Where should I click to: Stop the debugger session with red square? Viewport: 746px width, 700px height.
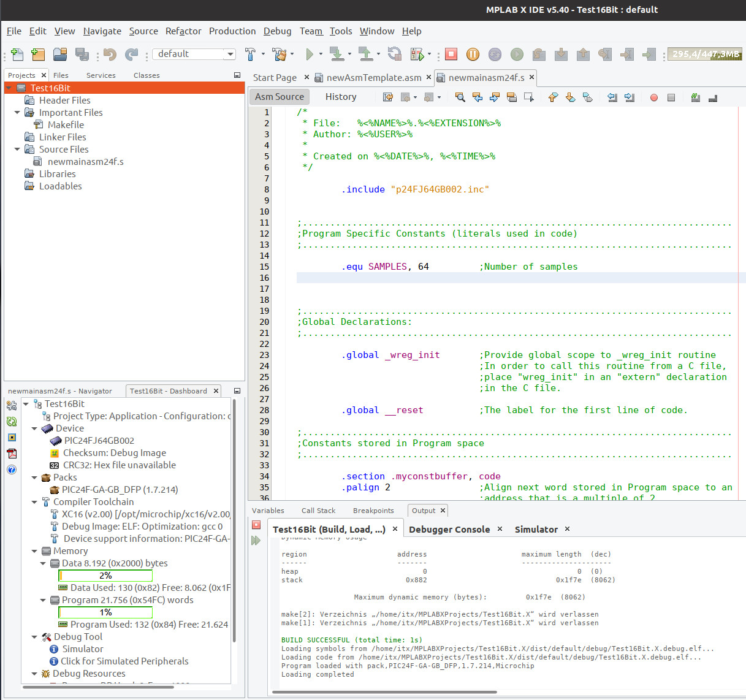tap(451, 54)
